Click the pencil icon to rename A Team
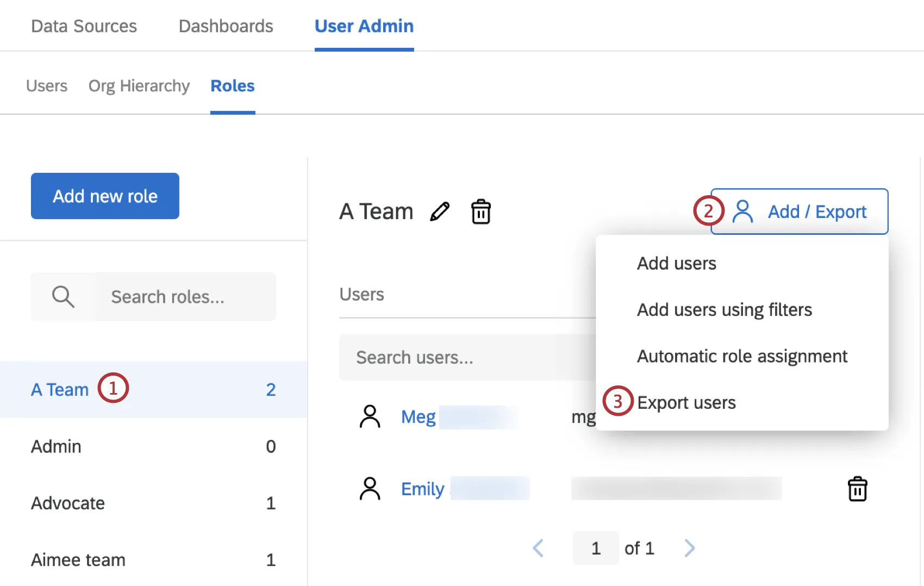 pyautogui.click(x=440, y=211)
